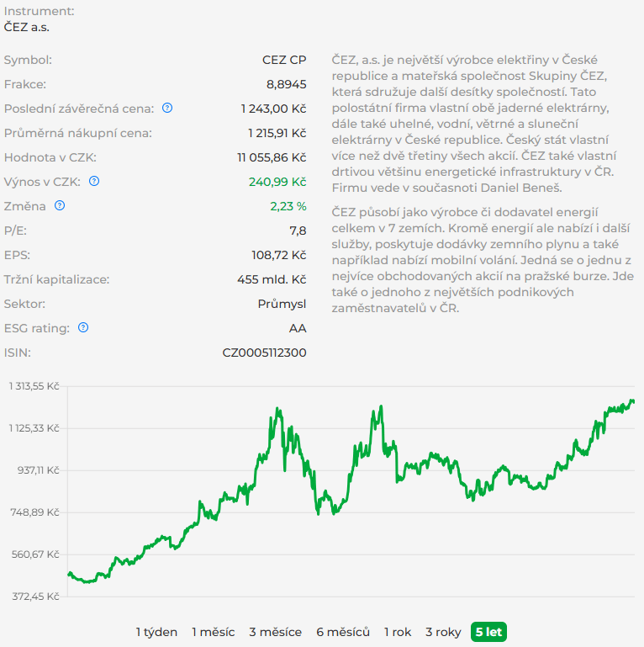Click the active 5 let button
This screenshot has height=647, width=644.
pyautogui.click(x=488, y=632)
